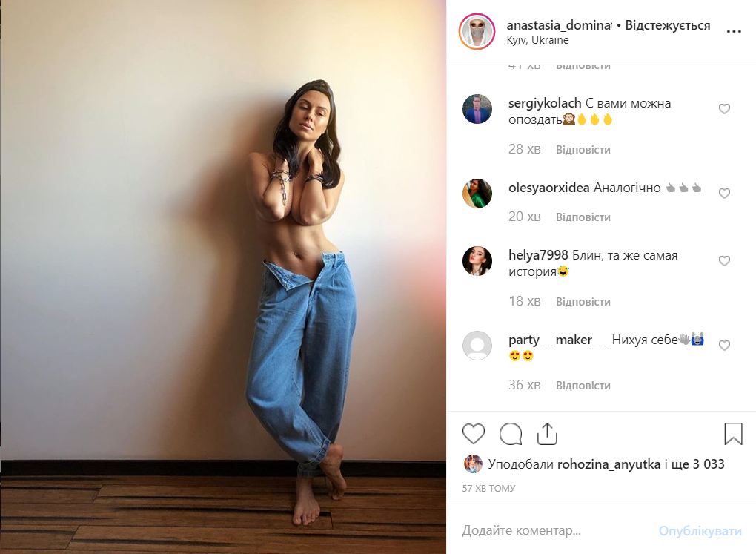Reply to sergiykolach's comment
756x554 pixels.
tap(583, 150)
